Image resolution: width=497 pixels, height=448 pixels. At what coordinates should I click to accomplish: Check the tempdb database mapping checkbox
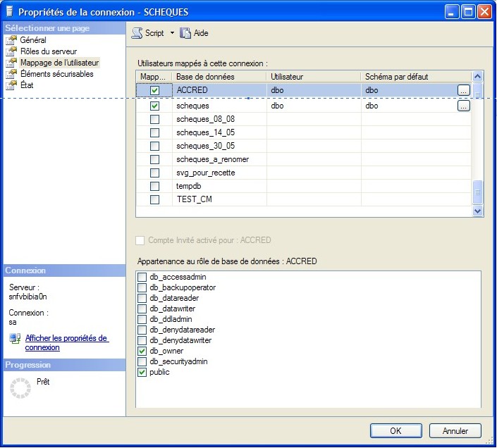pyautogui.click(x=154, y=186)
